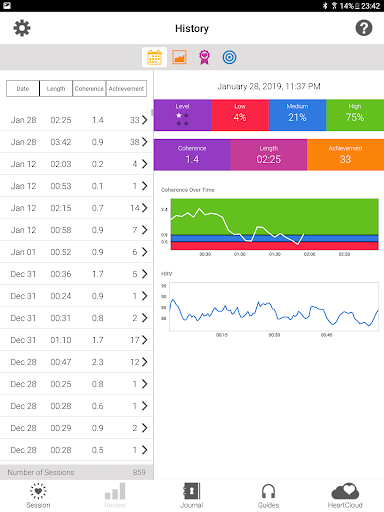The height and width of the screenshot is (512, 384).
Task: Expand the Dec 31 01:10 session chevron
Action: pos(145,340)
